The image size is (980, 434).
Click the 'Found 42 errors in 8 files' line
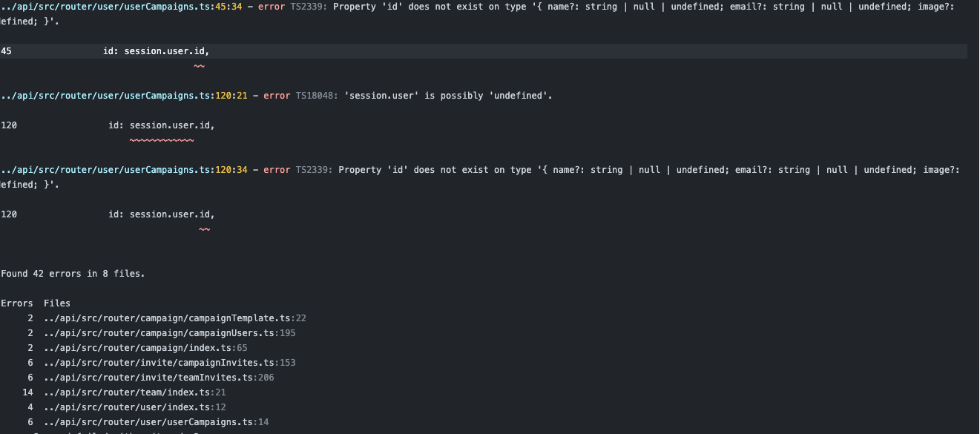point(73,274)
